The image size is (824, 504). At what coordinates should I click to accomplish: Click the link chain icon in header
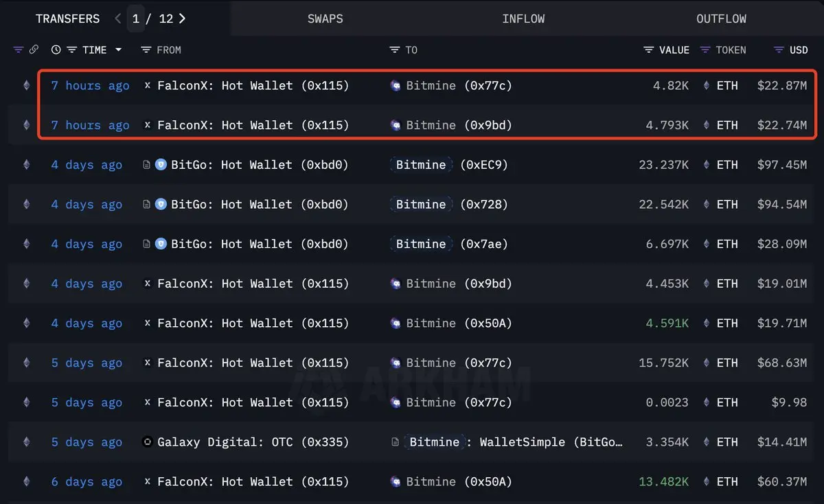coord(34,49)
